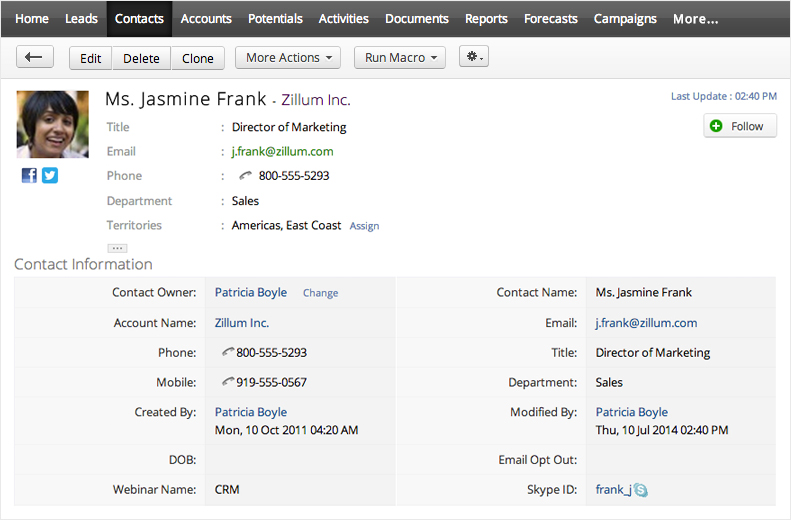
Task: Click the Skype icon beside frank_j
Action: [641, 490]
